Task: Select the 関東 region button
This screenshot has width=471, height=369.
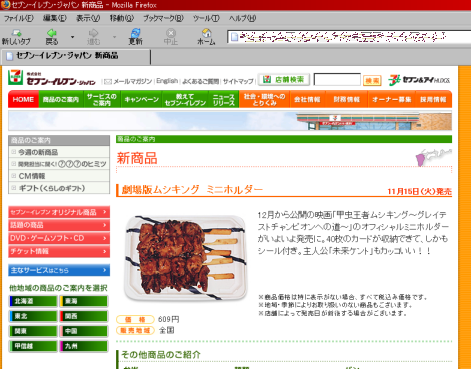Action: pyautogui.click(x=33, y=331)
